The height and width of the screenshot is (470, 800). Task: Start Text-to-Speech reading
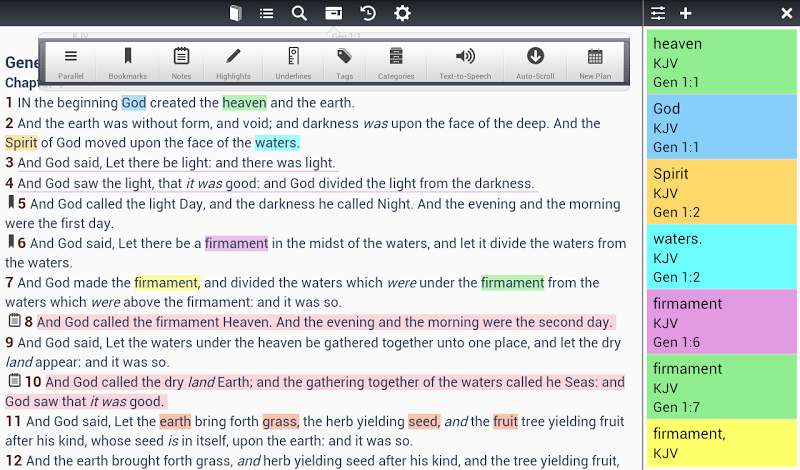tap(465, 62)
